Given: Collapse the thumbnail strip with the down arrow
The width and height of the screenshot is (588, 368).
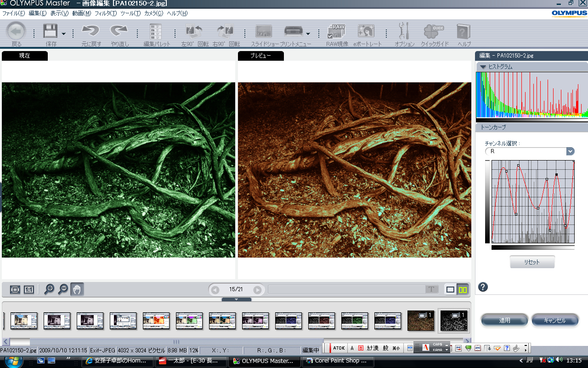Looking at the screenshot, I should tap(237, 299).
